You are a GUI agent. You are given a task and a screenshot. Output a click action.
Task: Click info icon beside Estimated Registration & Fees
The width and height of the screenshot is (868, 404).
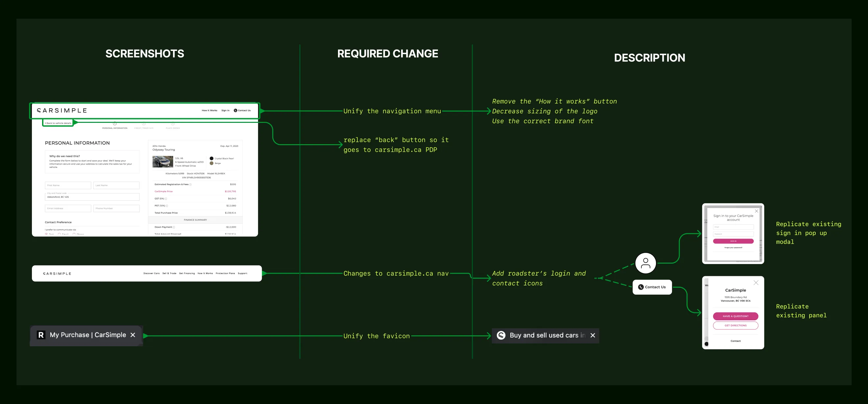[190, 185]
